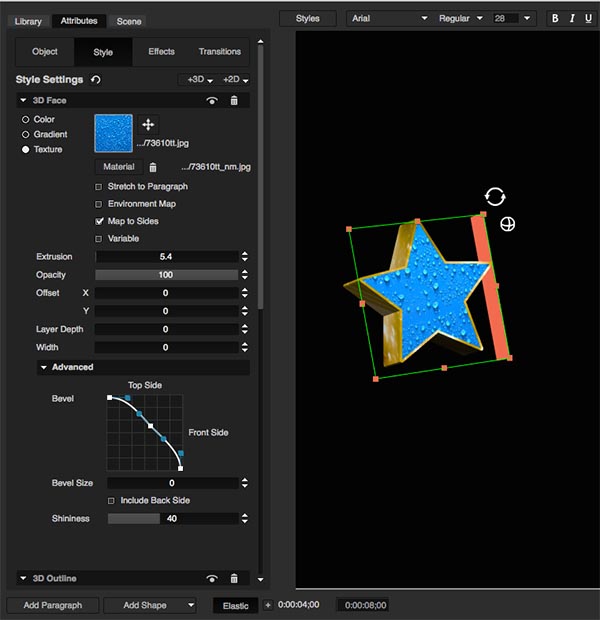Open the Arial font dropdown
The image size is (600, 620).
click(x=389, y=18)
